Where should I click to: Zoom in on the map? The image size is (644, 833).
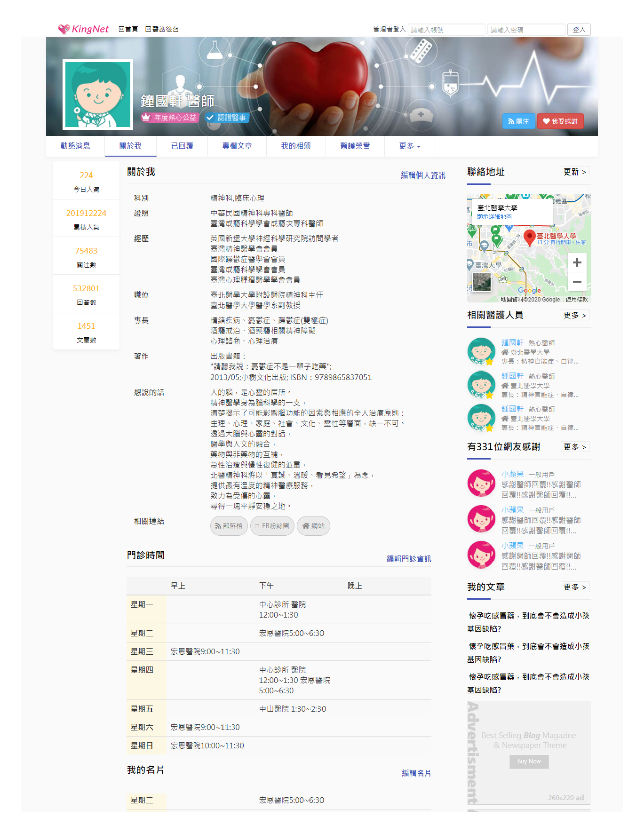pos(577,262)
